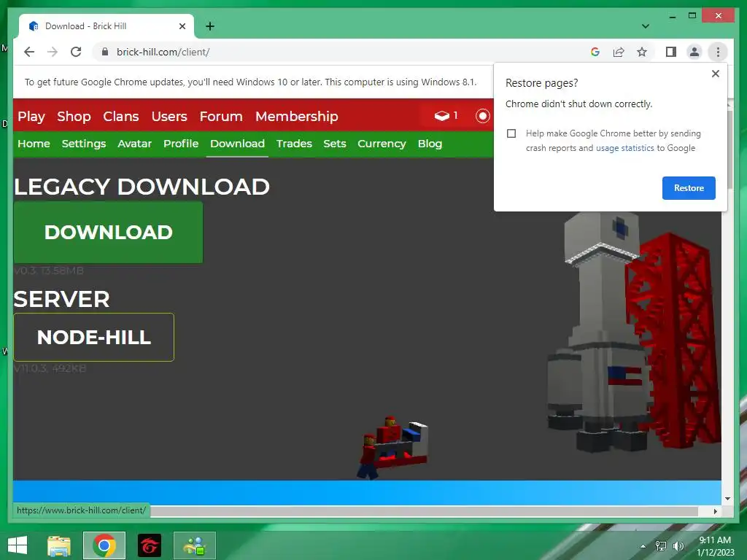
Task: Click the horizontal scrollbar right arrow
Action: (715, 511)
